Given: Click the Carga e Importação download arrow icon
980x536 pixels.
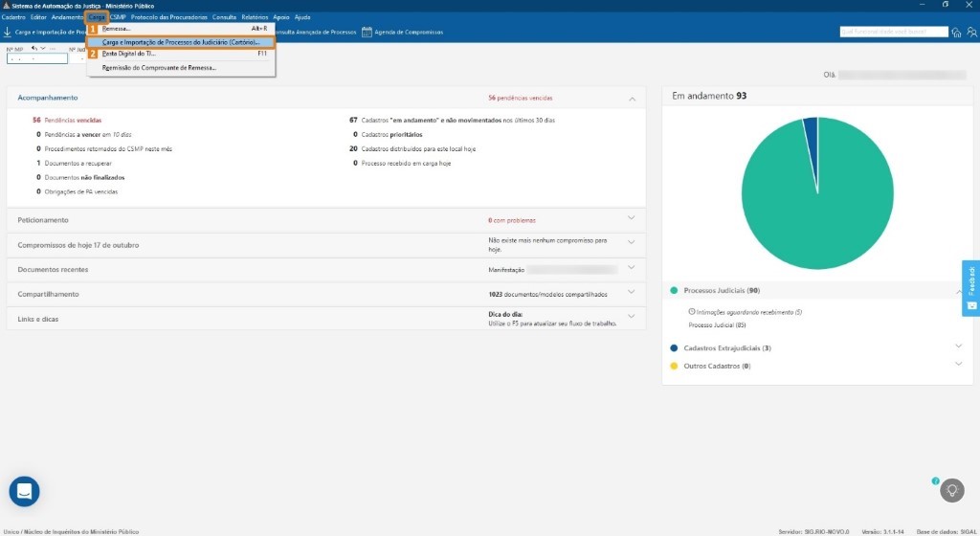Looking at the screenshot, I should [7, 32].
